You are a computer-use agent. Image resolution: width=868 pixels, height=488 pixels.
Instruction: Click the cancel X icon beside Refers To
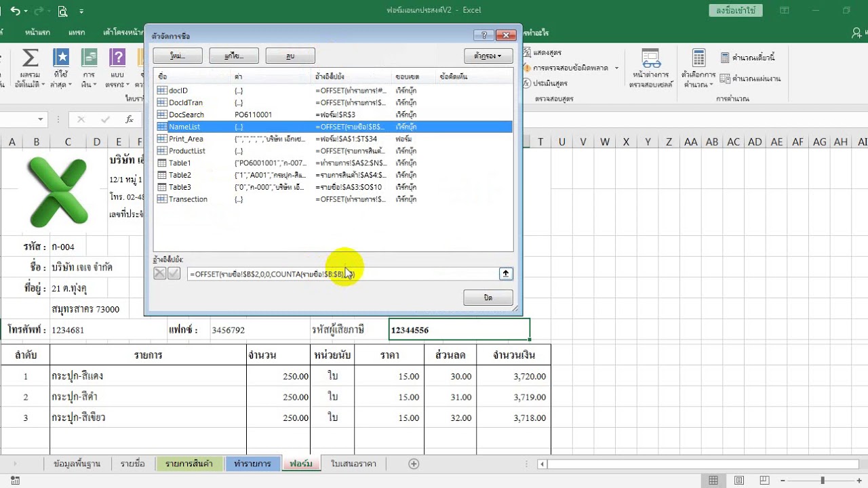[159, 273]
